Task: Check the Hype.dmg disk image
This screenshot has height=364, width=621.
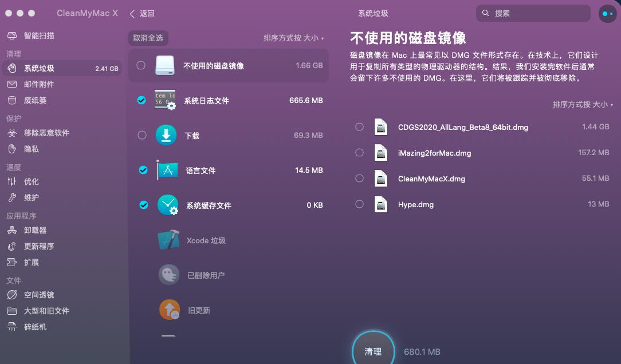Action: coord(359,204)
